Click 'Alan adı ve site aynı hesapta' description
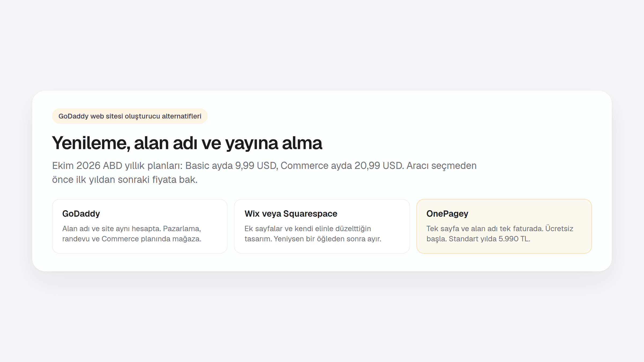This screenshot has width=644, height=362. tap(132, 234)
